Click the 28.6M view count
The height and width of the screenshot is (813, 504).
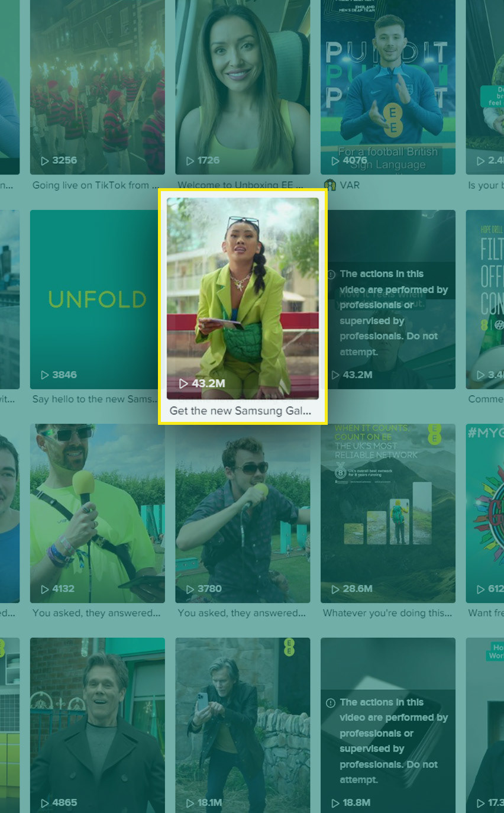351,589
